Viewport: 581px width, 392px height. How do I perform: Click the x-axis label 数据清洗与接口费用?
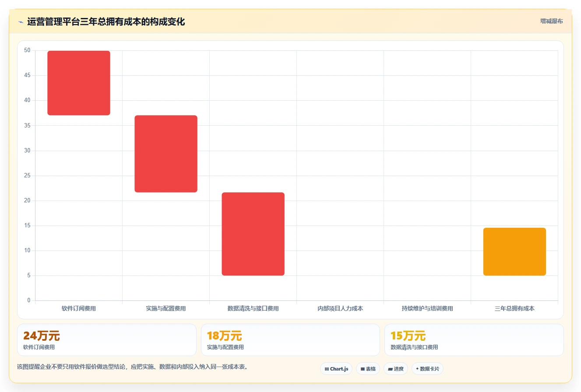point(253,308)
